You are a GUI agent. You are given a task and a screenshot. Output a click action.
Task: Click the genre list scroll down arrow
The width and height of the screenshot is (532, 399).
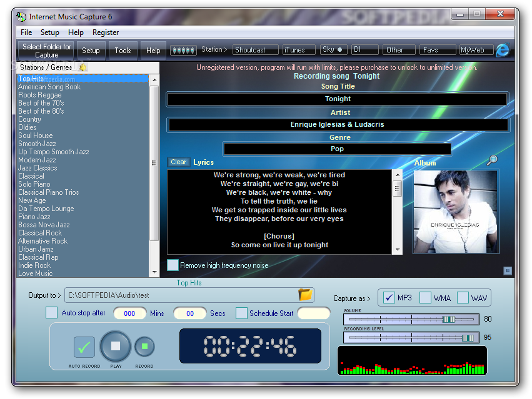tap(154, 272)
